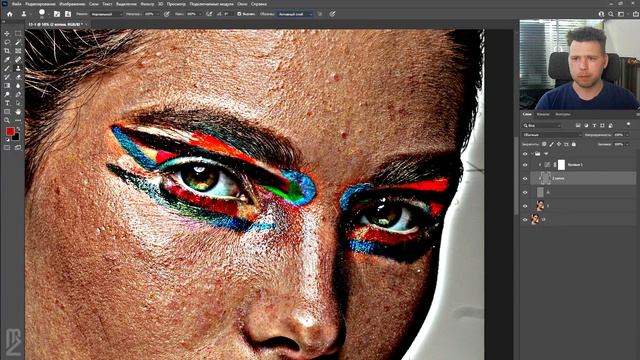Open the Изображение menu
Image resolution: width=640 pixels, height=360 pixels.
tap(72, 4)
